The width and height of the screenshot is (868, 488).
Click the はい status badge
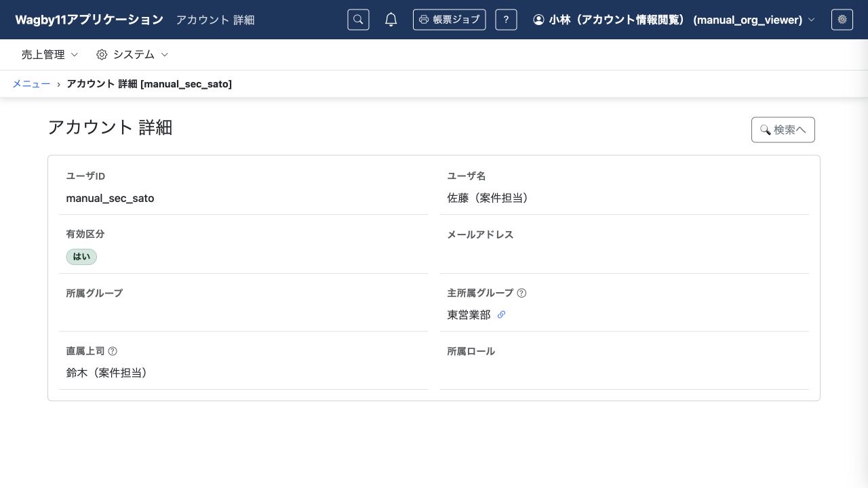(81, 257)
